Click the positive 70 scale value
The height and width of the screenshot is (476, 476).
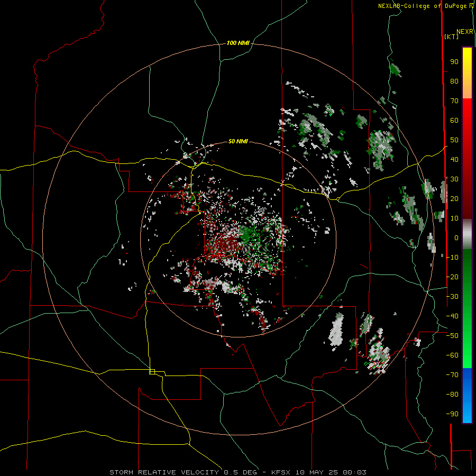coord(454,101)
